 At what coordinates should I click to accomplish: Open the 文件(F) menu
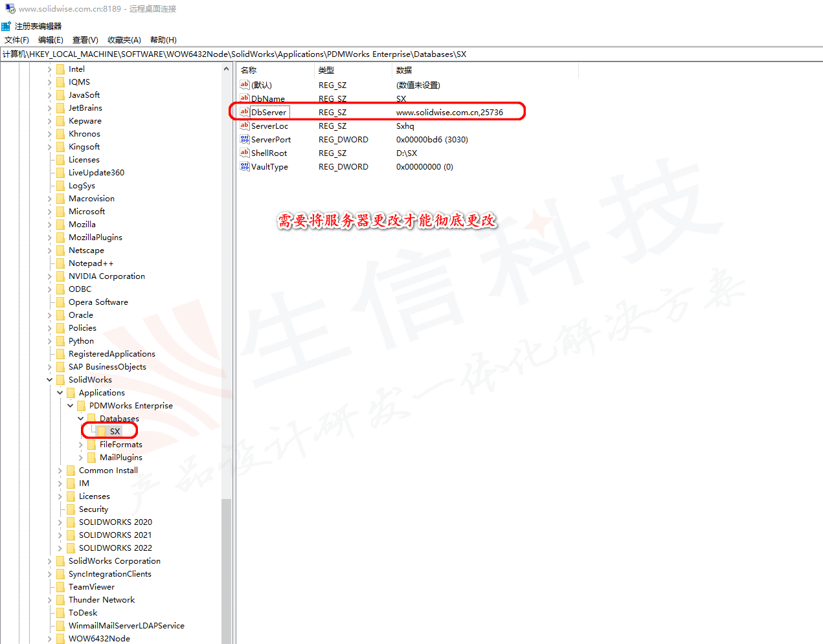[17, 40]
